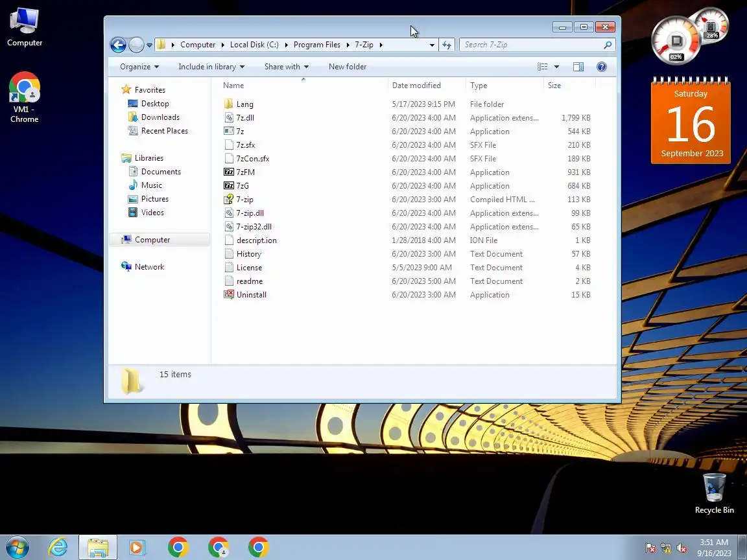Image resolution: width=747 pixels, height=560 pixels.
Task: Open the recent pages dropdown beside navigation arrows
Action: [x=149, y=45]
